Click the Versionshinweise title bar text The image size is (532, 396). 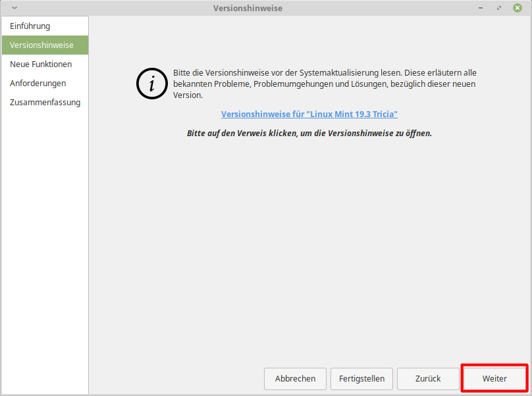tap(248, 8)
